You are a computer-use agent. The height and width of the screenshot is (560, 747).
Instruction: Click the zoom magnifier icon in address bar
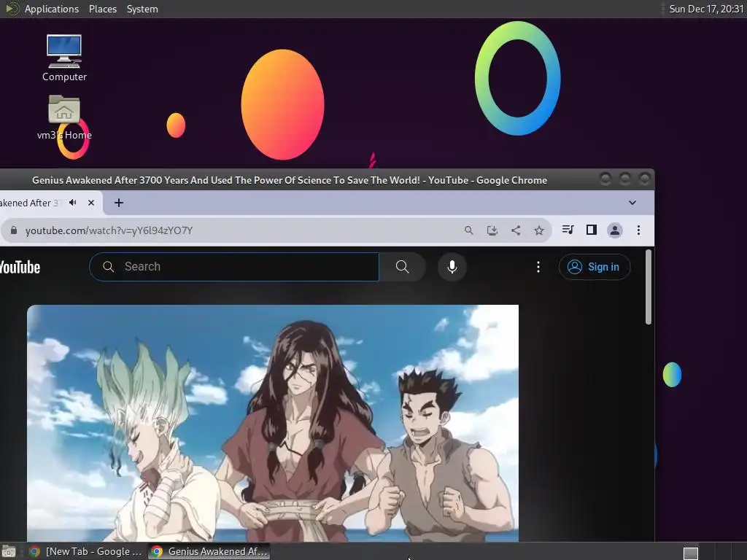click(469, 230)
